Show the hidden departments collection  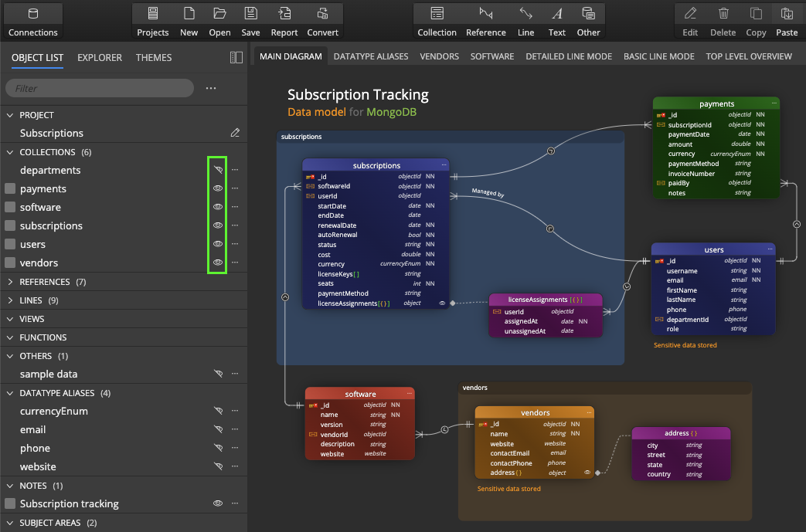click(218, 170)
